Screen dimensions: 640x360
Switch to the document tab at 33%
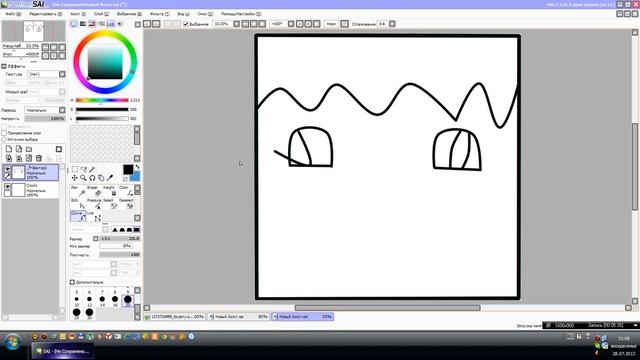[302, 316]
